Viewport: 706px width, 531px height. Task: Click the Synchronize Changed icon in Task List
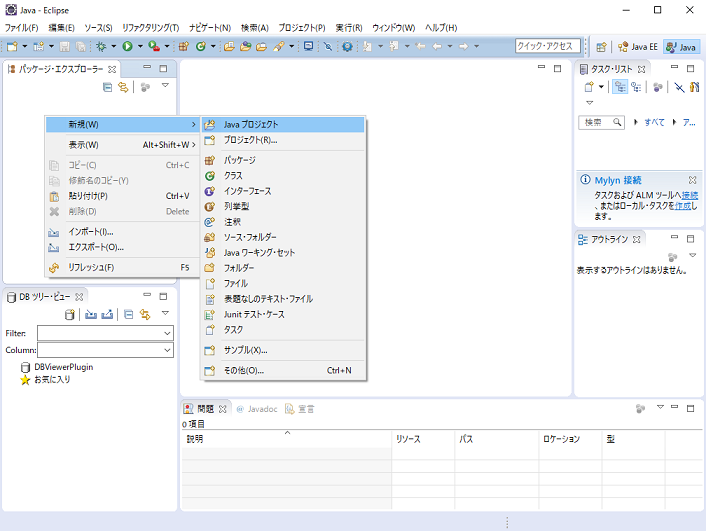point(694,87)
